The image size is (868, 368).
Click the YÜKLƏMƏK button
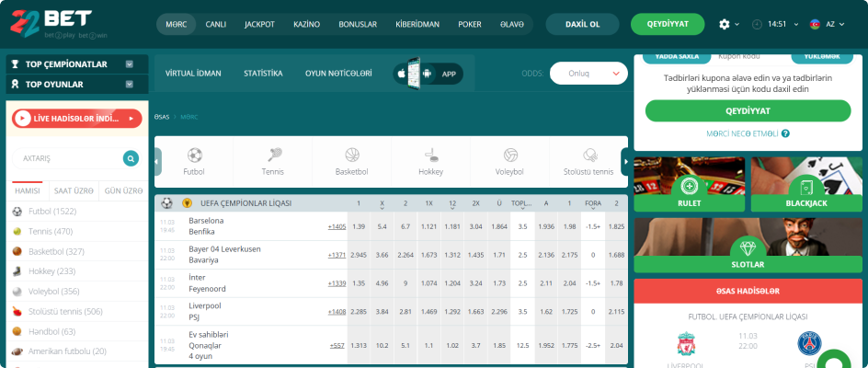[x=821, y=58]
